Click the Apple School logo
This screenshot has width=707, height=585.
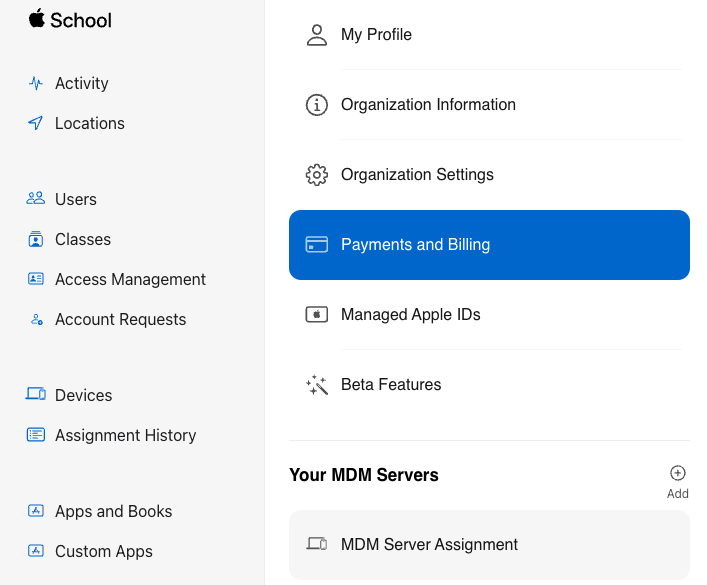pos(70,20)
